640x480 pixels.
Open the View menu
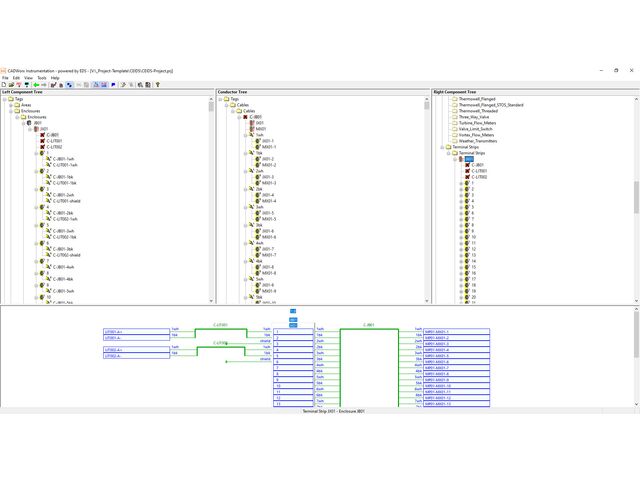click(x=28, y=77)
